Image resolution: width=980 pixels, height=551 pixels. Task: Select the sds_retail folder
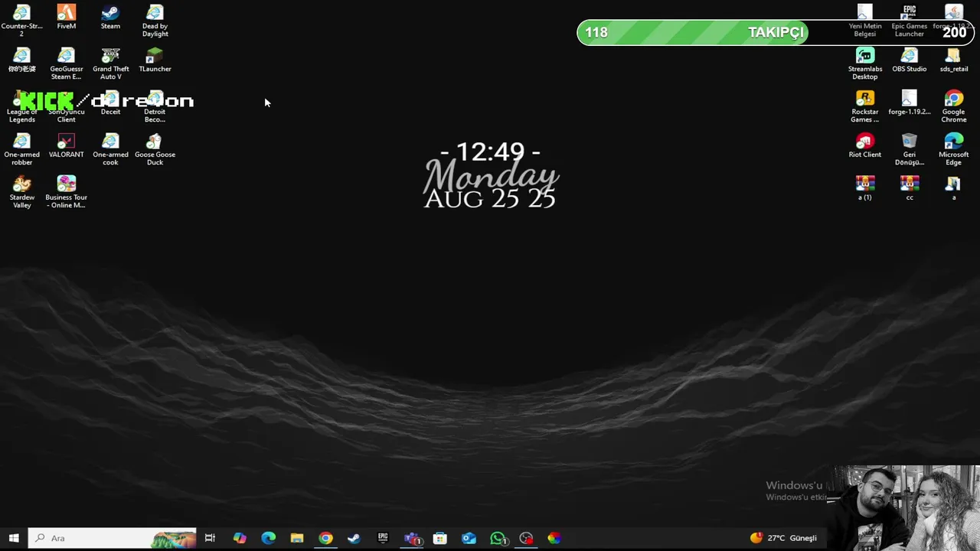[x=954, y=60]
